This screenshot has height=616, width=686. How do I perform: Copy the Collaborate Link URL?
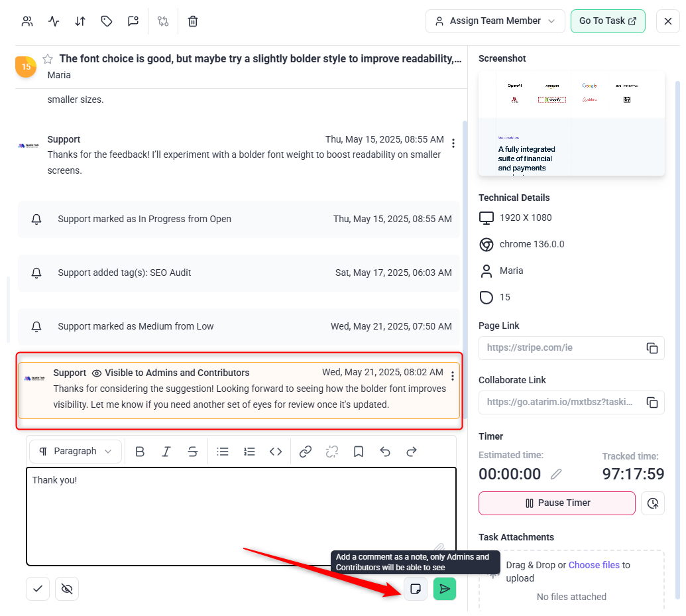click(652, 402)
